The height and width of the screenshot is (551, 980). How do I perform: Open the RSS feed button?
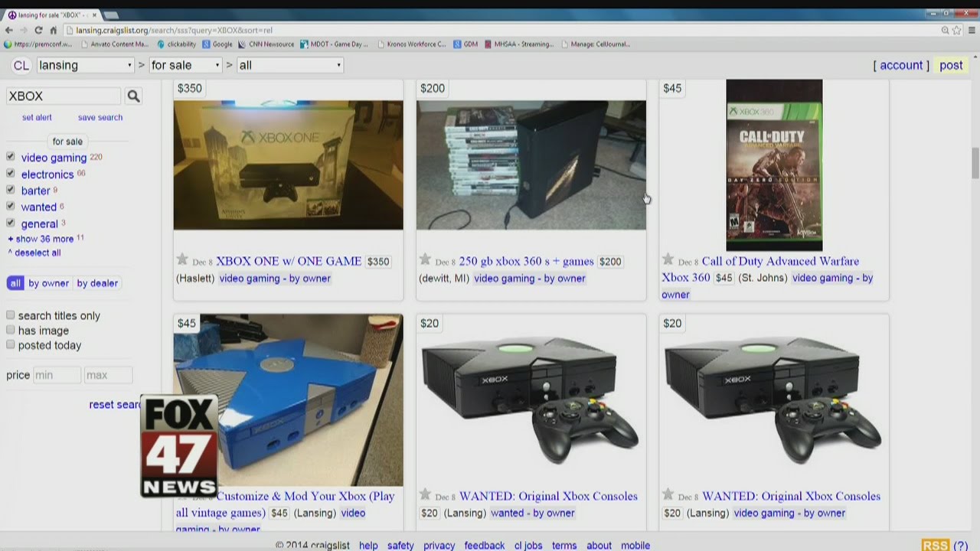(x=935, y=545)
